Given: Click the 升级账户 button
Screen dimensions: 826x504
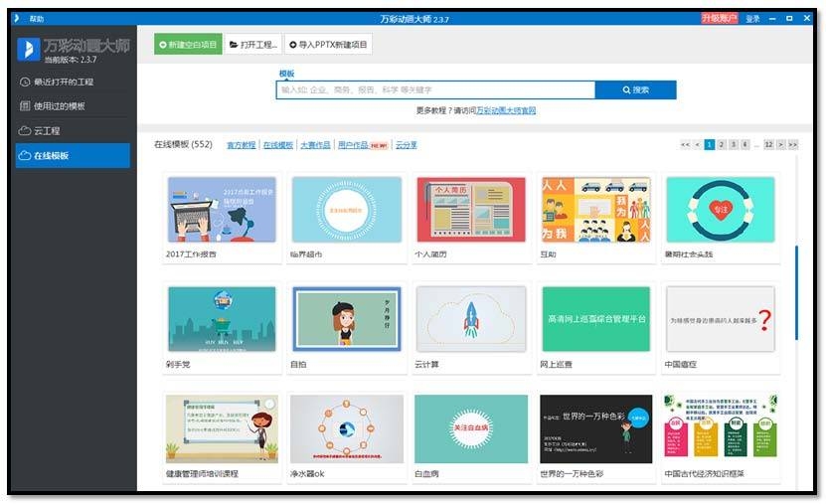Looking at the screenshot, I should tap(719, 18).
